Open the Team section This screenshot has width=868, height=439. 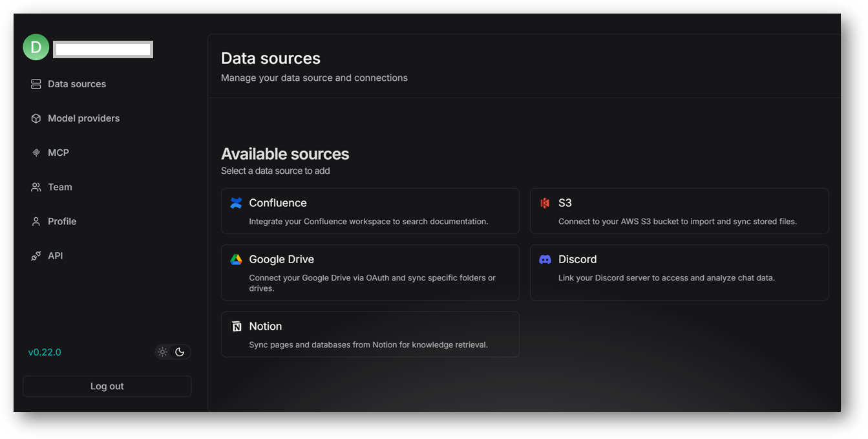[59, 186]
